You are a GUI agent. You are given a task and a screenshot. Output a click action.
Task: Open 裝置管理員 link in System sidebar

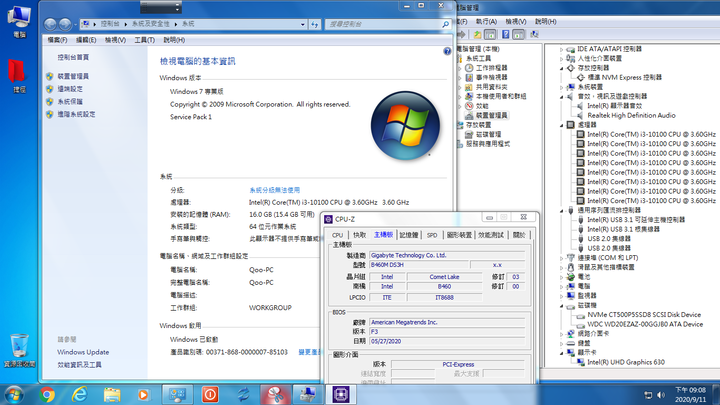[73, 76]
